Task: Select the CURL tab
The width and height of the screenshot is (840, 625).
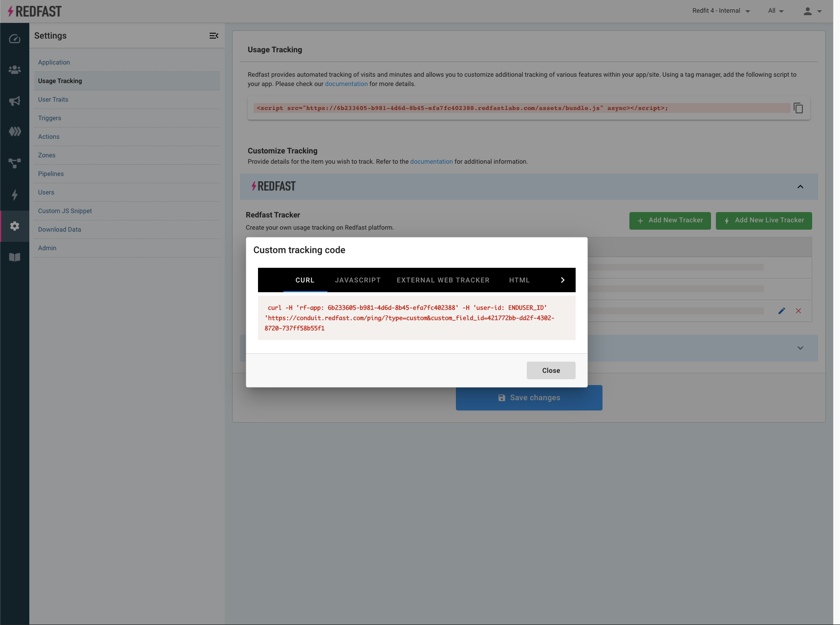Action: [x=305, y=280]
